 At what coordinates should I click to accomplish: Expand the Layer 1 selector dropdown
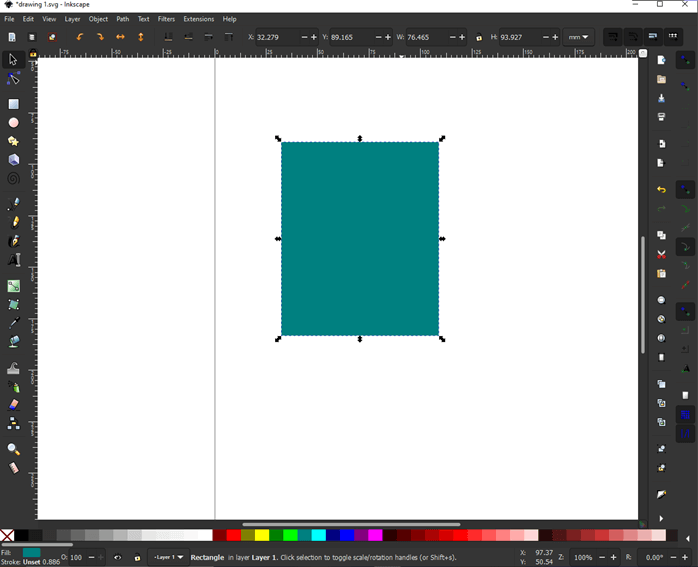[x=167, y=558]
